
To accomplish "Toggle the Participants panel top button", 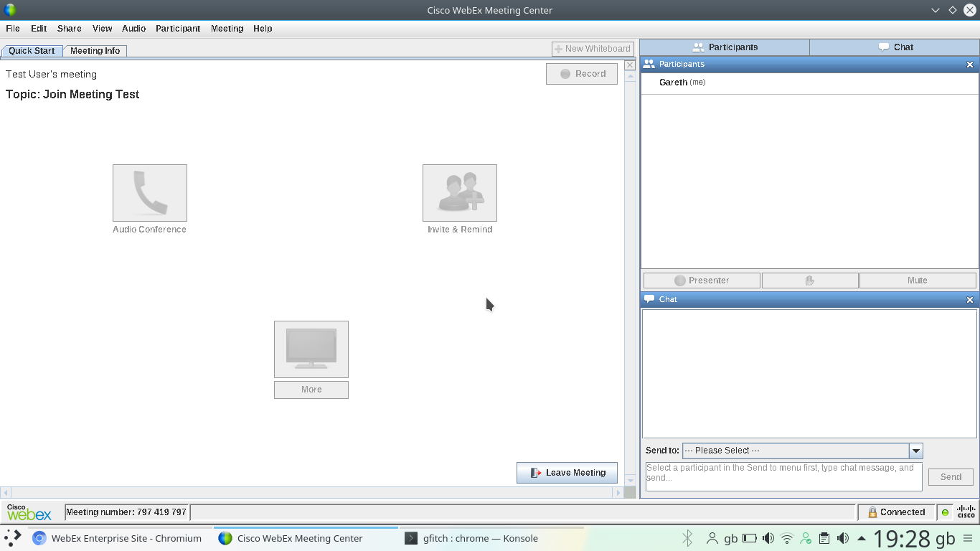I will pos(725,47).
